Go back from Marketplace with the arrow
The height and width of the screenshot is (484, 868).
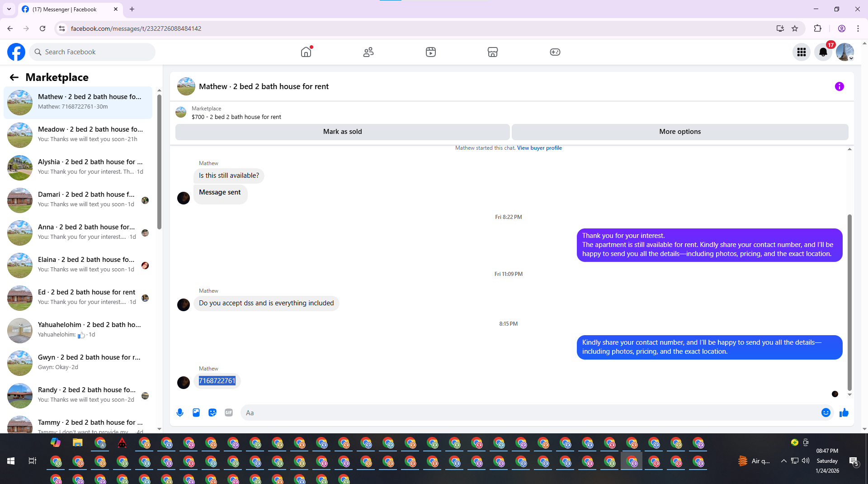(x=14, y=77)
